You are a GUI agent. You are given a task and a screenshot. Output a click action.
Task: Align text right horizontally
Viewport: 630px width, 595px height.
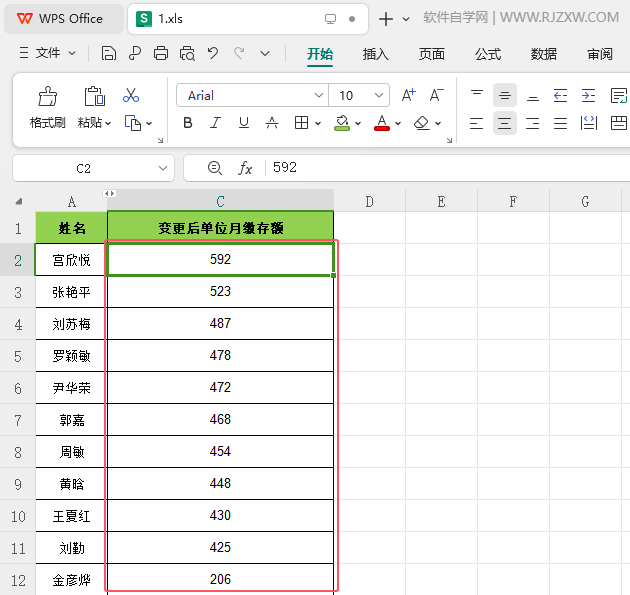point(532,123)
